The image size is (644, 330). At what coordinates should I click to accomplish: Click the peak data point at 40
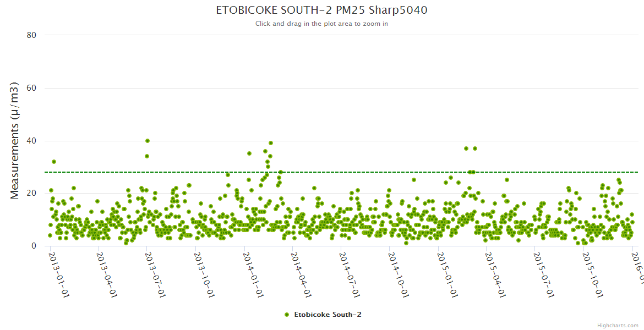coord(148,141)
